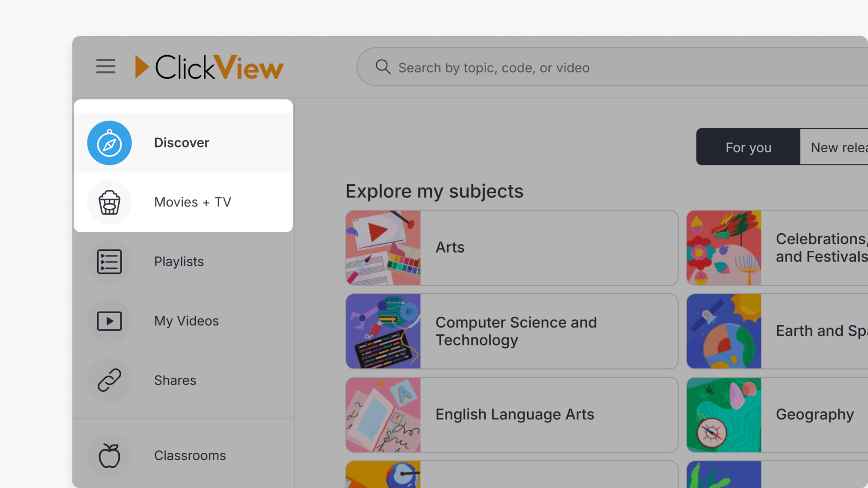The height and width of the screenshot is (488, 868).
Task: Click the ClickView logo
Action: [x=208, y=66]
